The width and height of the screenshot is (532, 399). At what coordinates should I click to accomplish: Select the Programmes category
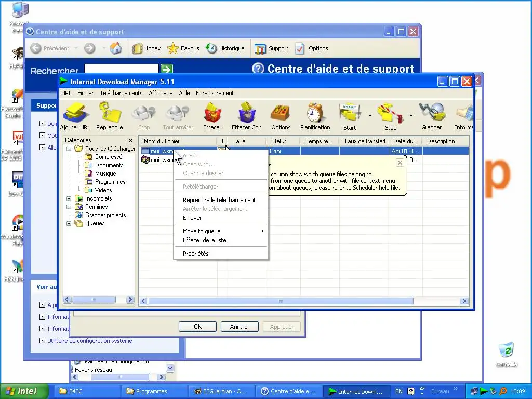tap(105, 182)
